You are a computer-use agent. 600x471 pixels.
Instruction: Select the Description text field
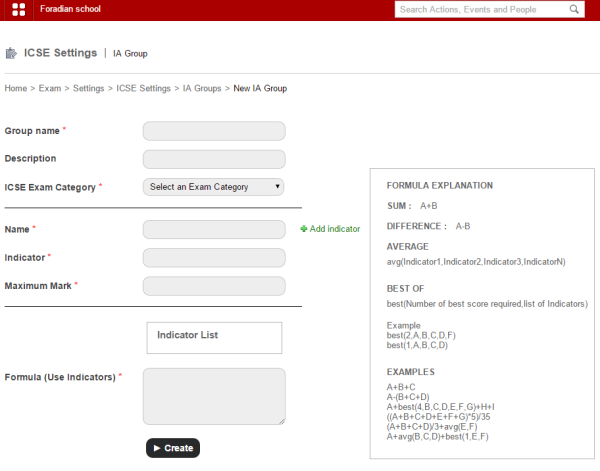(214, 159)
